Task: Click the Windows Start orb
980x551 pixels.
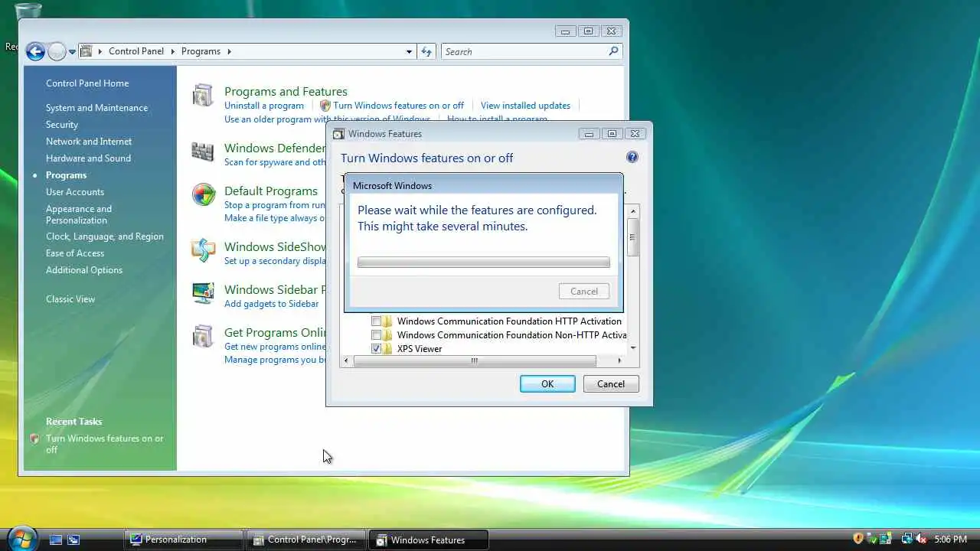Action: 21,537
